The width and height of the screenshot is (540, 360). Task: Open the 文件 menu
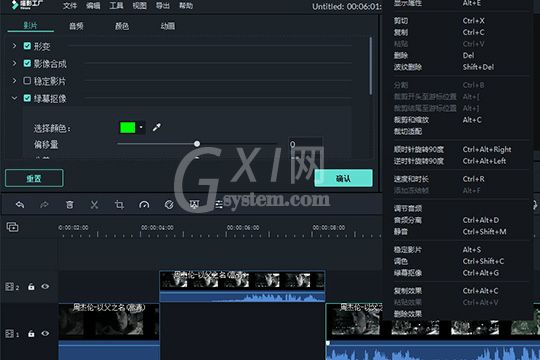pos(70,6)
